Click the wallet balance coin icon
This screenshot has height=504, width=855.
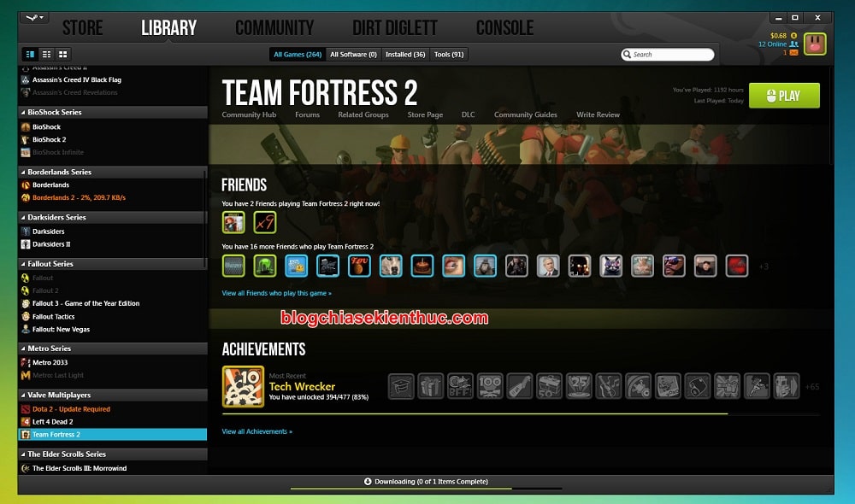pos(794,35)
